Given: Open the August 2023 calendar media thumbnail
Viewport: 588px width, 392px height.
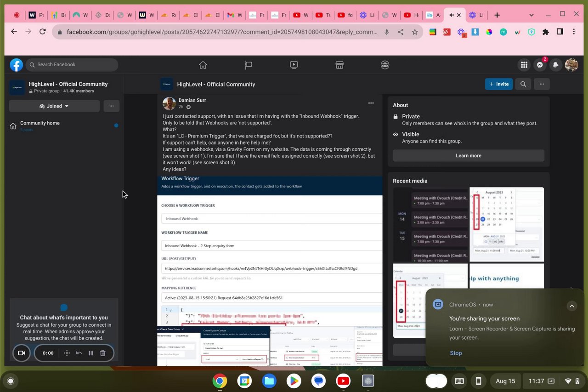Looking at the screenshot, I should click(x=507, y=224).
